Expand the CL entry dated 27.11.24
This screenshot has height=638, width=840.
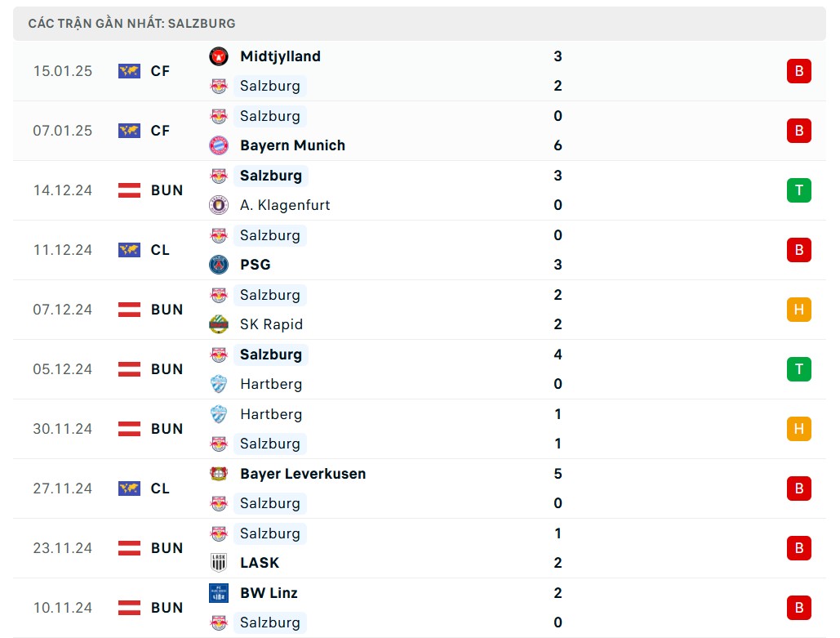pyautogui.click(x=160, y=489)
